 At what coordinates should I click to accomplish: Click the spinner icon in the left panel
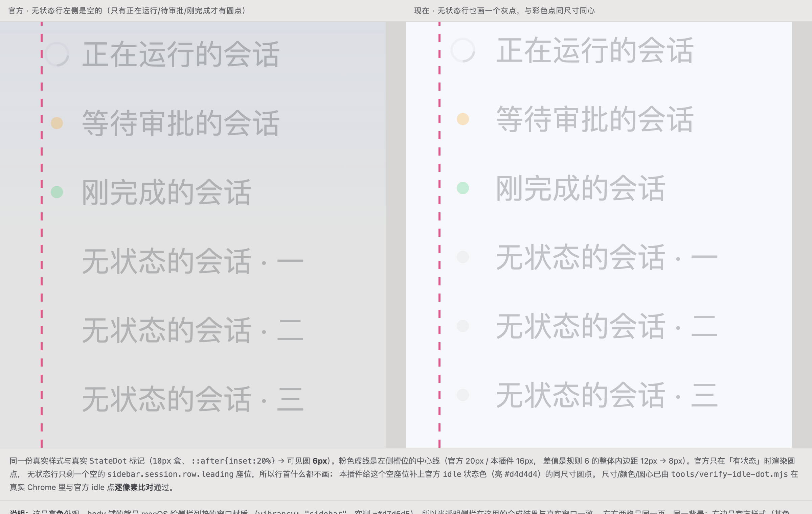click(57, 54)
